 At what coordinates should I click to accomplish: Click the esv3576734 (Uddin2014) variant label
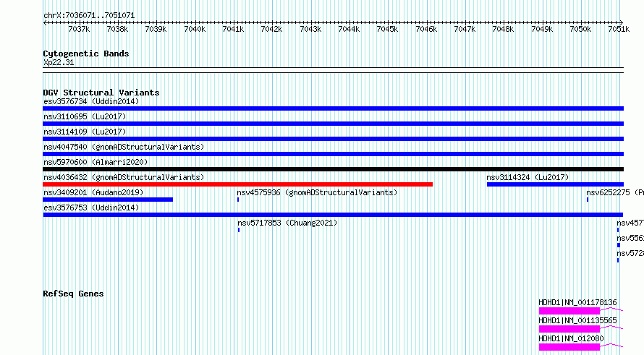91,101
